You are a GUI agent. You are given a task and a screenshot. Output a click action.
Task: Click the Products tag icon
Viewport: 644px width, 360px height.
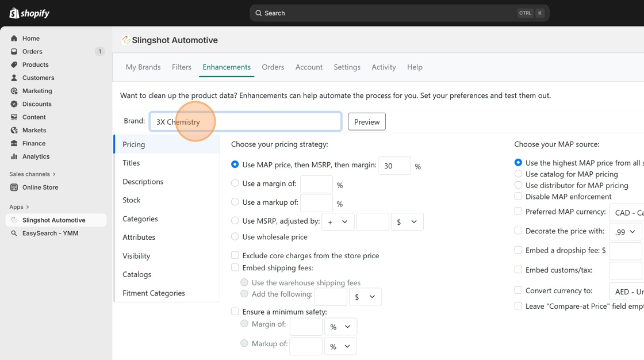[14, 64]
